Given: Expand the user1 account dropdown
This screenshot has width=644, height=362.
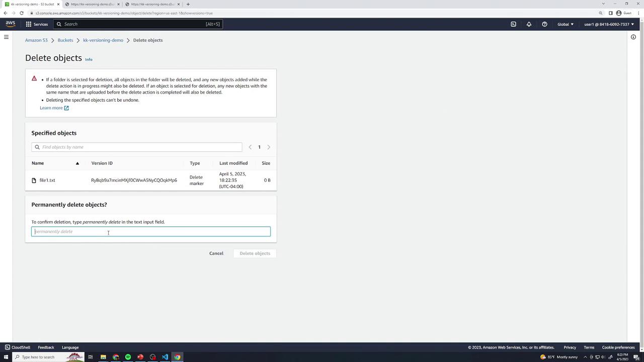Looking at the screenshot, I should pos(609,24).
